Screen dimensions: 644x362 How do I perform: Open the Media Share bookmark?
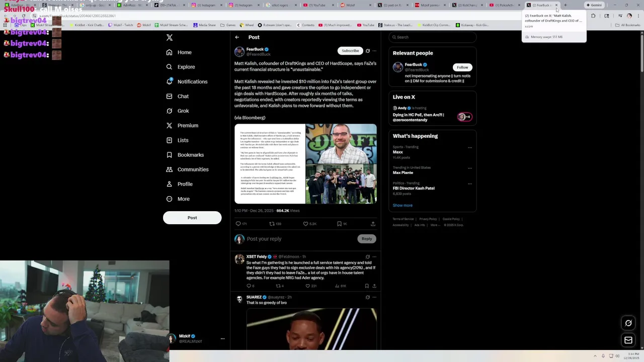pos(204,25)
